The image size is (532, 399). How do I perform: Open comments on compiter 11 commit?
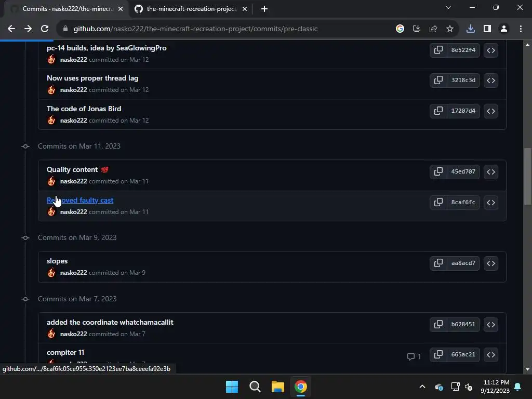click(x=414, y=356)
